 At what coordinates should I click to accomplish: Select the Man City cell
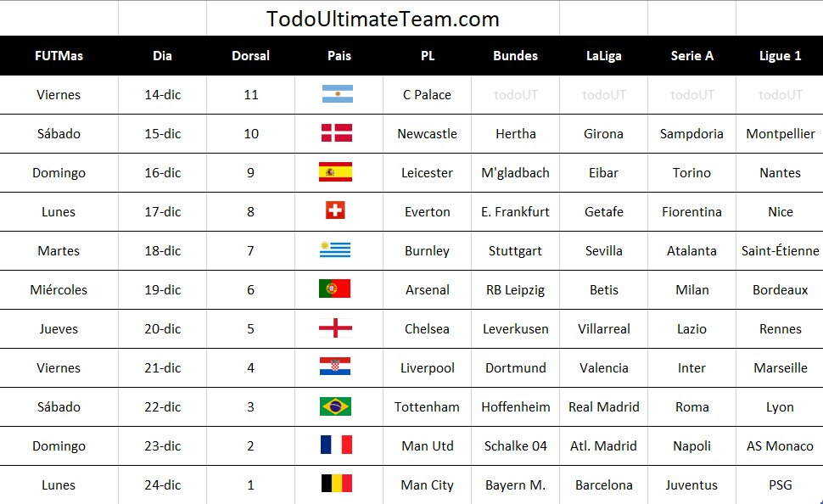click(x=428, y=484)
